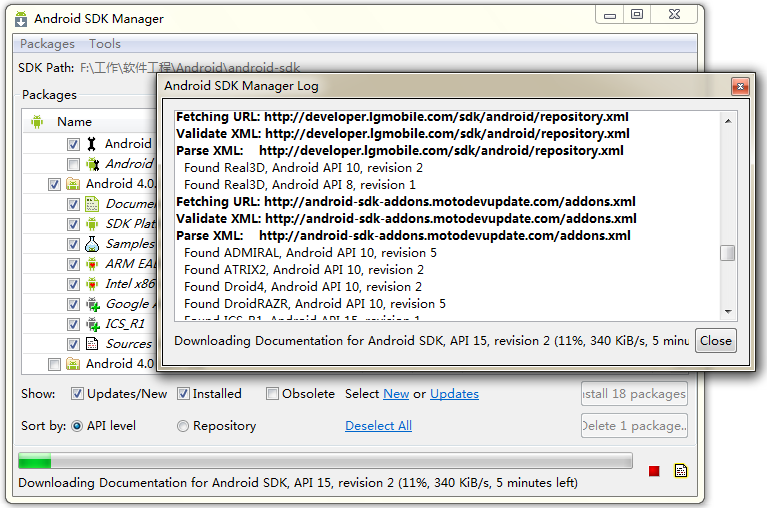This screenshot has width=767, height=508.
Task: Click 'Found Droid4, Android API 10' log line
Action: pyautogui.click(x=303, y=287)
